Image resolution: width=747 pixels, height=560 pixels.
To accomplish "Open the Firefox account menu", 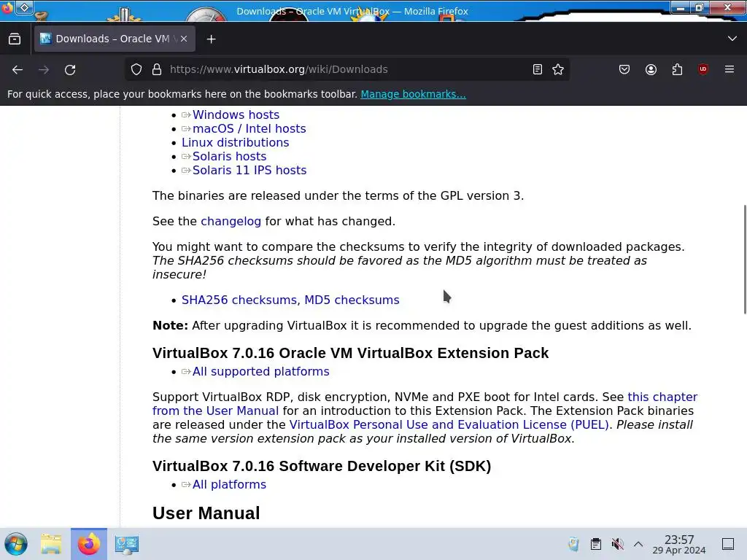I will pos(651,69).
